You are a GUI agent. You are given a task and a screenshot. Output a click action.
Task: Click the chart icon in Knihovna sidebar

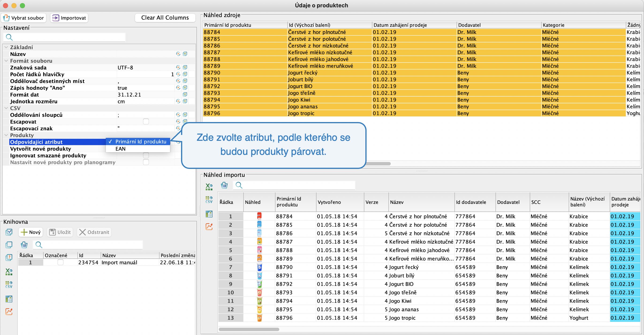click(x=9, y=312)
